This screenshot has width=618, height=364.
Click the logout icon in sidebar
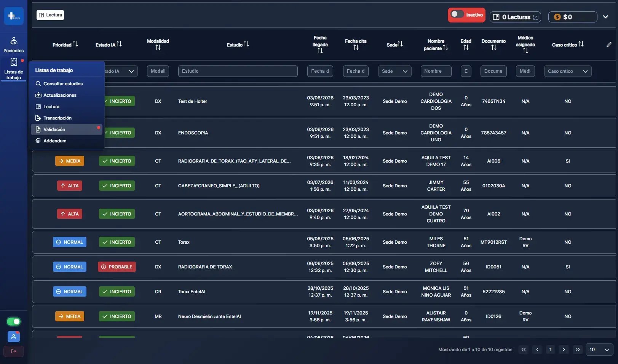pyautogui.click(x=14, y=351)
